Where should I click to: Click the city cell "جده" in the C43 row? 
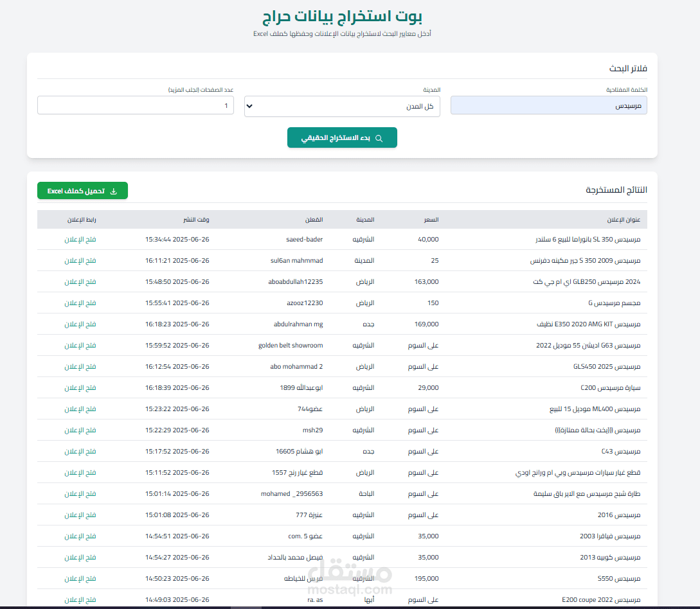point(368,452)
